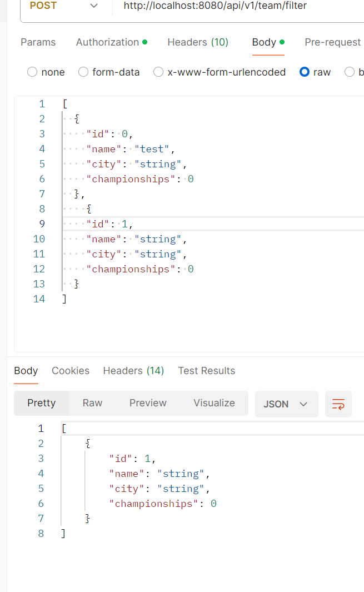
Task: Switch to response Cookies tab
Action: point(71,371)
